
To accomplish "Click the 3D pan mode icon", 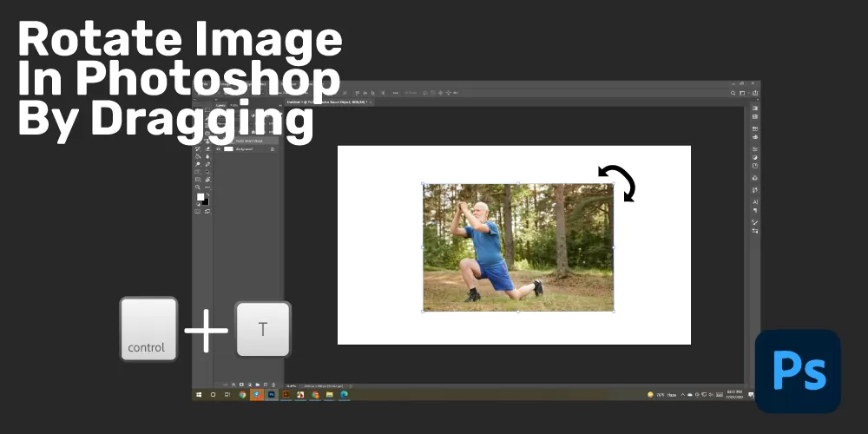I will click(x=441, y=93).
